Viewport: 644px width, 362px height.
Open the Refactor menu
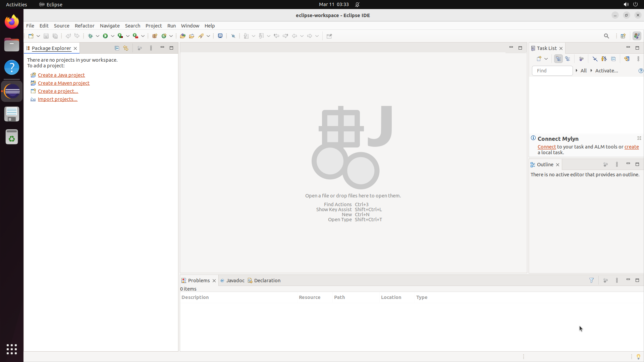click(x=85, y=26)
